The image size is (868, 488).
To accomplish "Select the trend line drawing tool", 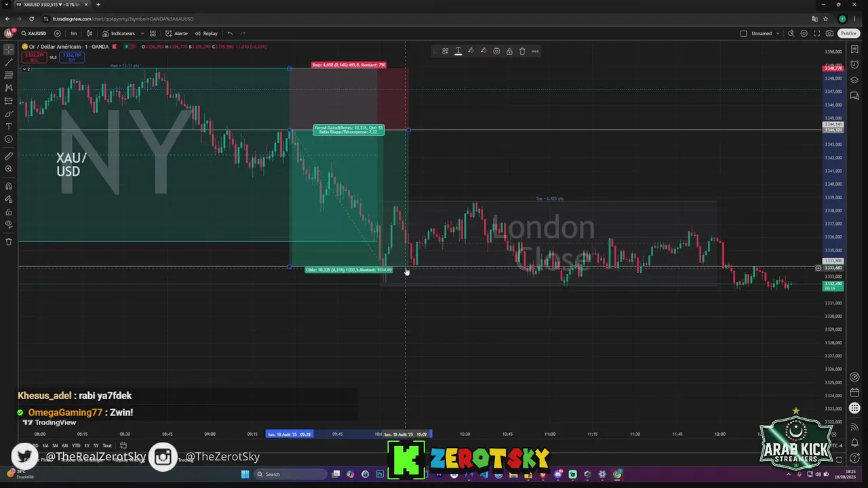I will pyautogui.click(x=9, y=62).
